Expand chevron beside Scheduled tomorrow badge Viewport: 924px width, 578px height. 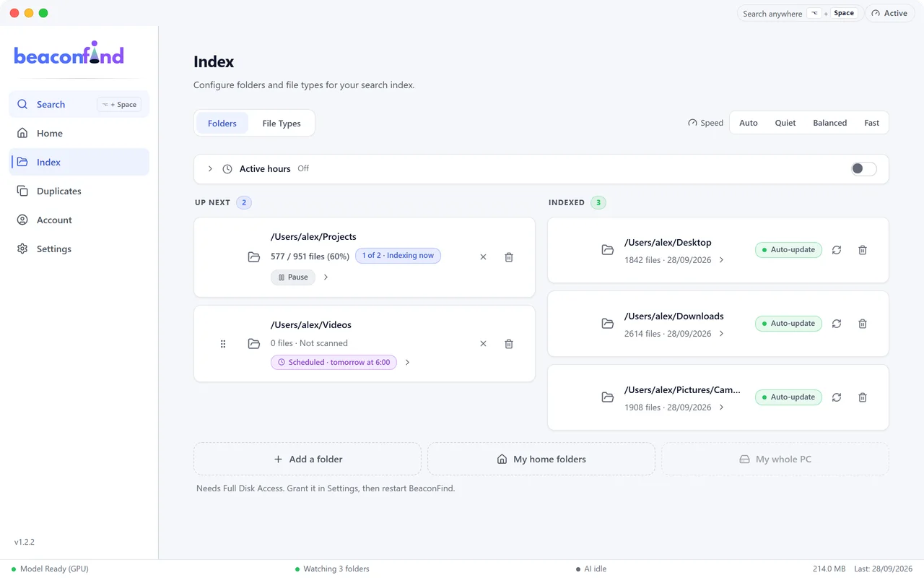407,363
